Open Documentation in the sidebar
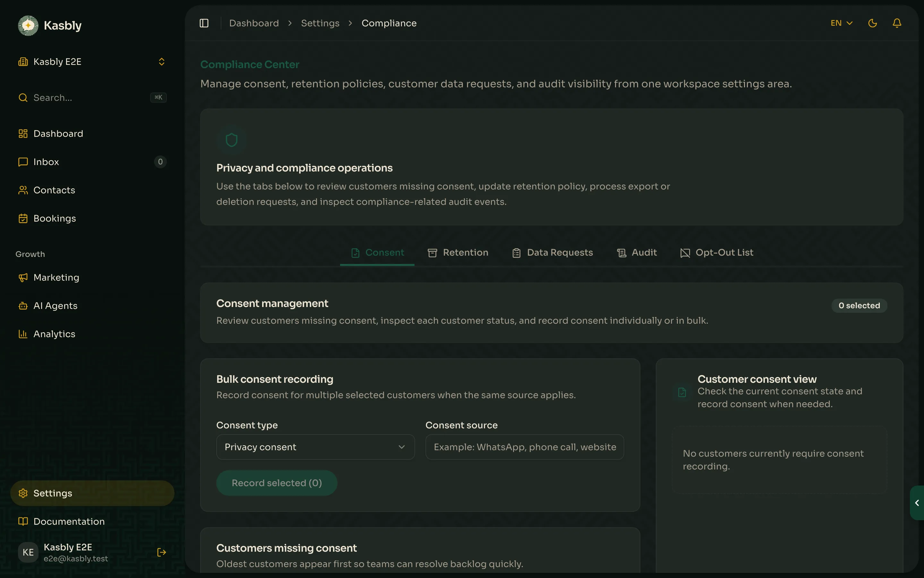Screen dimensions: 924x578 point(92,521)
